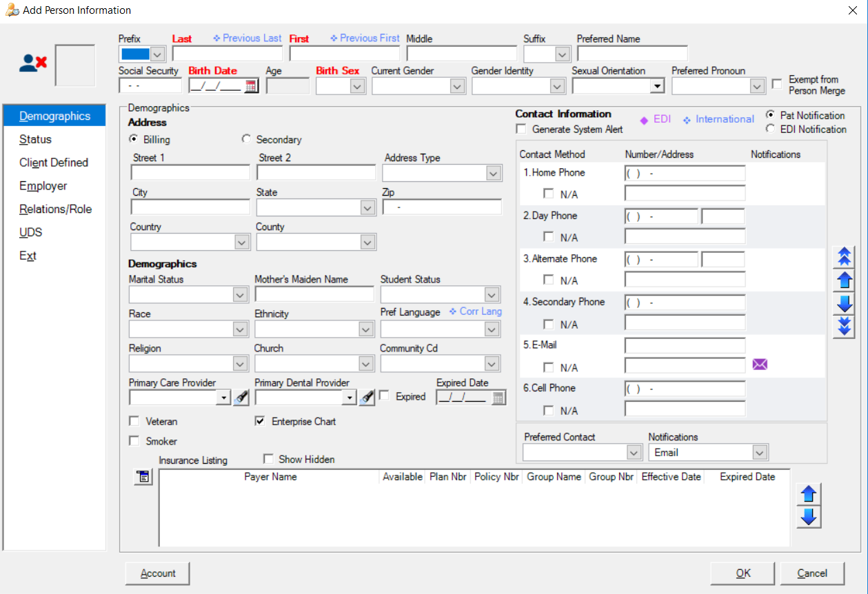Open the UDS tab
868x594 pixels.
click(30, 232)
